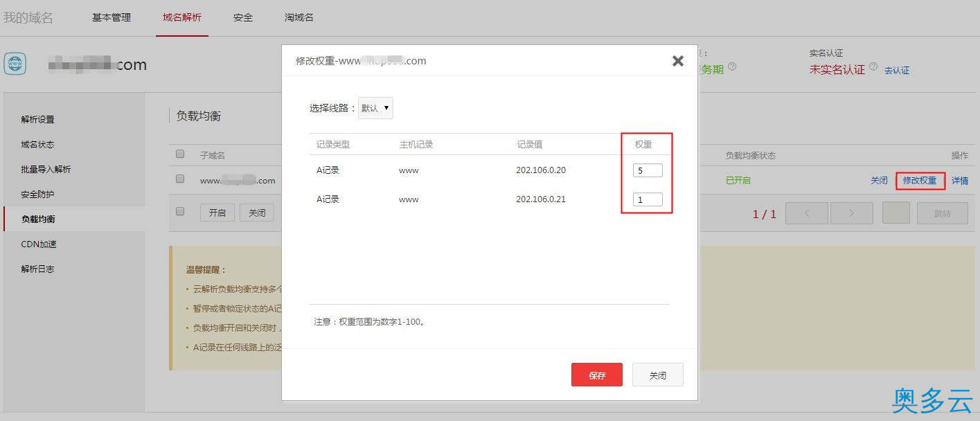Select 解析设置 in left sidebar
The height and width of the screenshot is (421, 980).
[38, 119]
